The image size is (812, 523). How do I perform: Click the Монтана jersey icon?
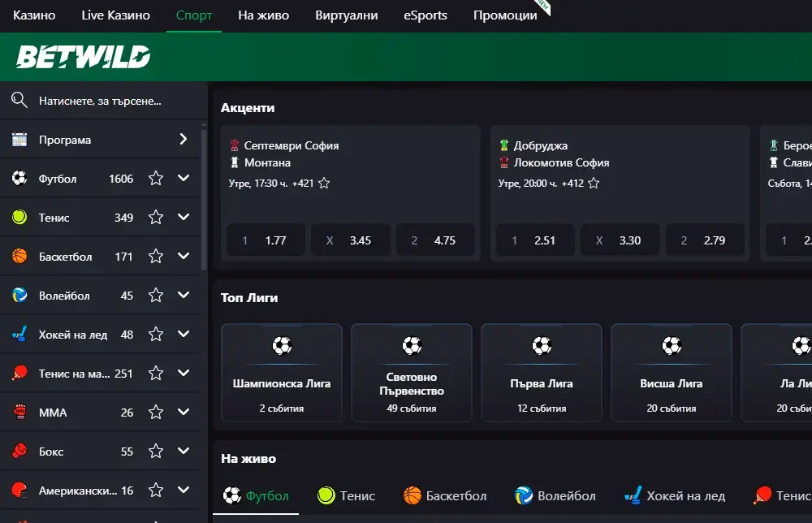coord(235,162)
